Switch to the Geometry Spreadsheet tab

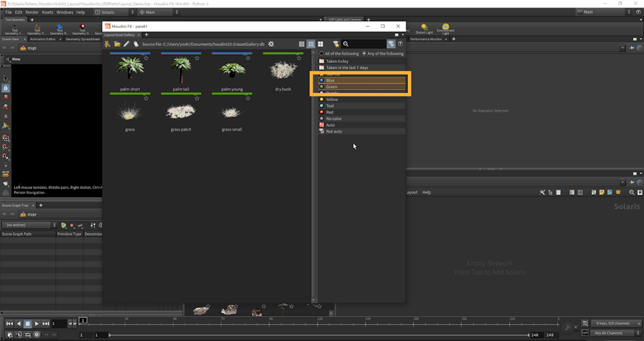(83, 39)
